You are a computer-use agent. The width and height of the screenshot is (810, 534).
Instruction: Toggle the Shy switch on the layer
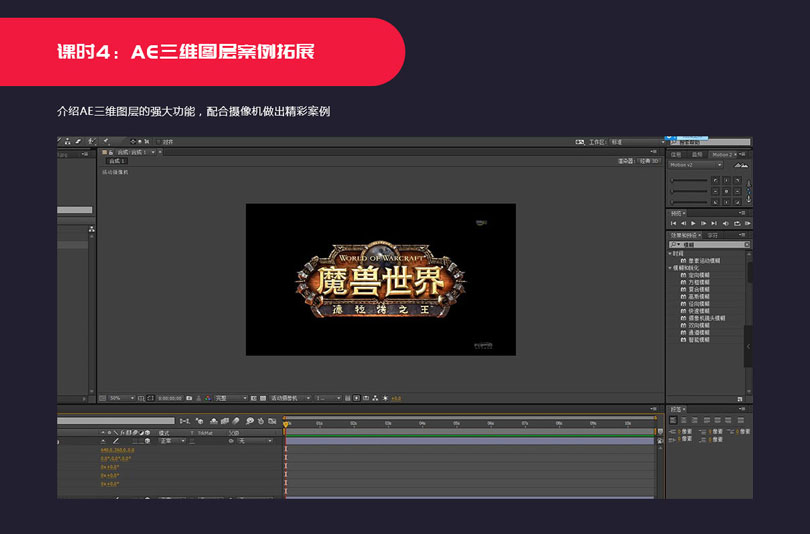tap(103, 441)
